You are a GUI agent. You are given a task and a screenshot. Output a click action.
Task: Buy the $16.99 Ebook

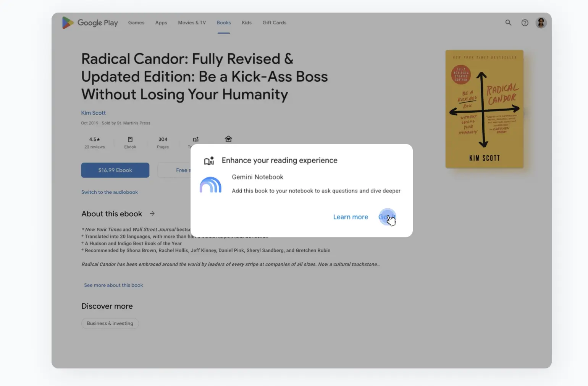point(115,170)
